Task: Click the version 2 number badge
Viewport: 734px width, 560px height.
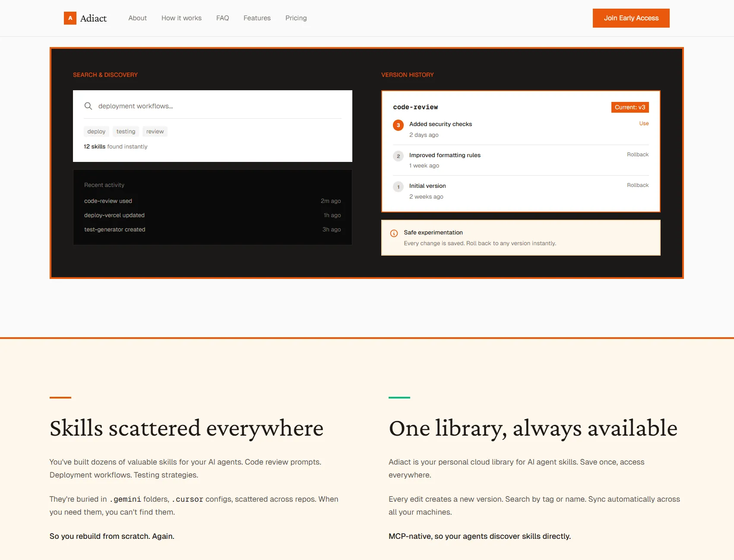Action: pyautogui.click(x=398, y=156)
